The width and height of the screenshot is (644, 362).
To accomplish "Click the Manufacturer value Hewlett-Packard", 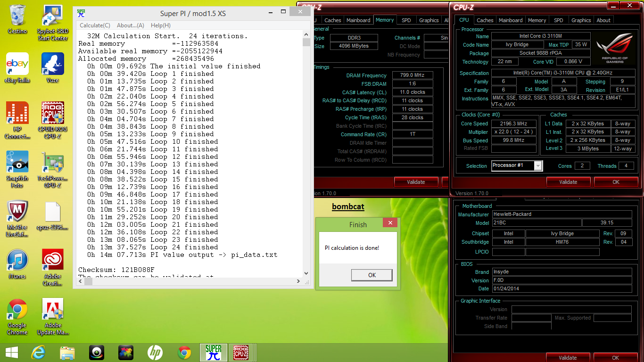I will pos(562,214).
